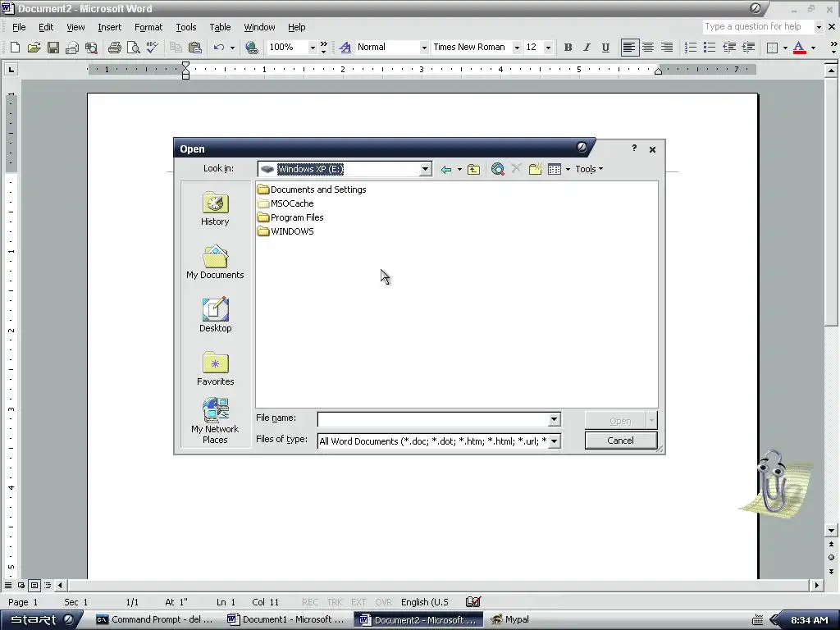
Task: Expand the Times New Roman font dropdown
Action: 517,48
